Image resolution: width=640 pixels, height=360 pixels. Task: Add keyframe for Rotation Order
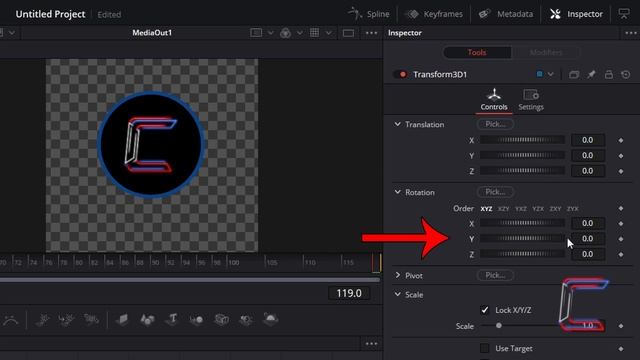click(x=621, y=209)
